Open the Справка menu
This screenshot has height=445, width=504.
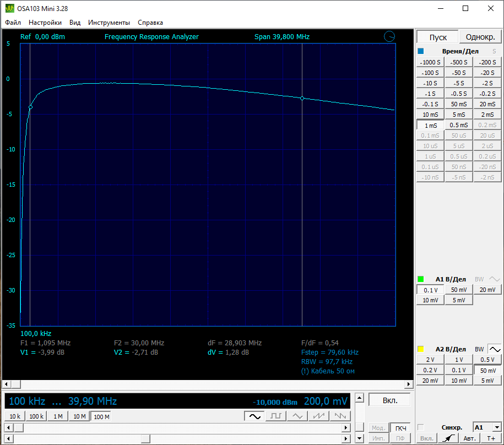coord(150,23)
